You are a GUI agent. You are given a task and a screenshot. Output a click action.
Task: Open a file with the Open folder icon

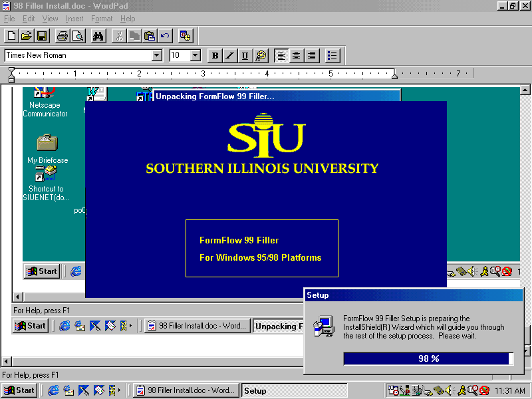pos(27,36)
